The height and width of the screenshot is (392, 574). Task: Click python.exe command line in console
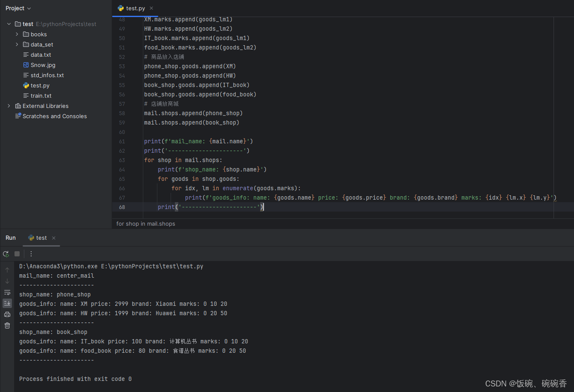click(x=111, y=266)
